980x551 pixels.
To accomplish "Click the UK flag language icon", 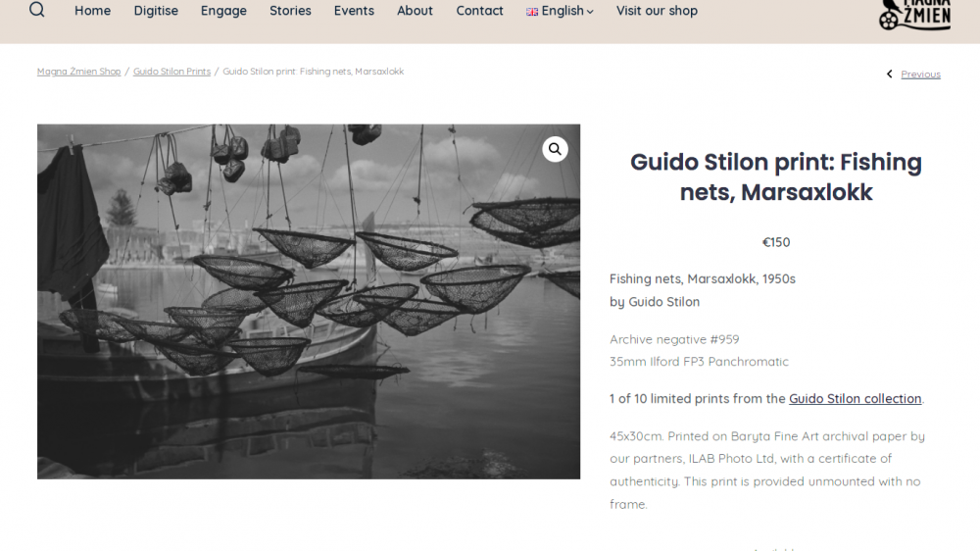I will click(532, 11).
